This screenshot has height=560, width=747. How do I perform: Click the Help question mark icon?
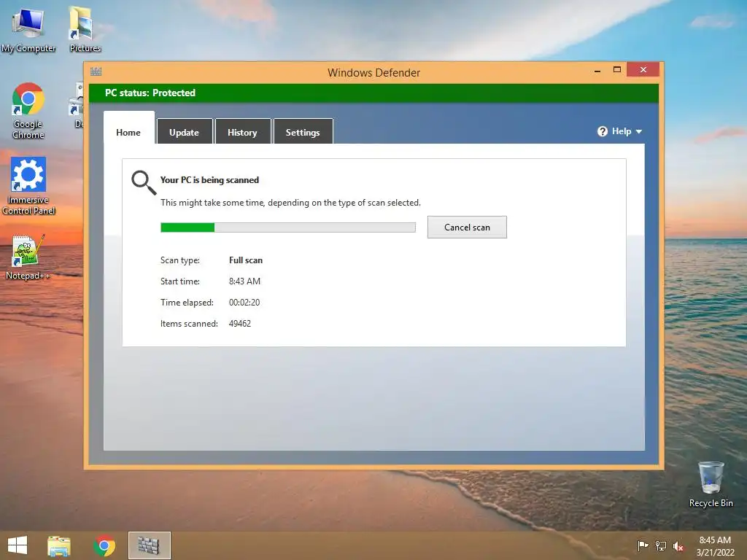(x=602, y=131)
